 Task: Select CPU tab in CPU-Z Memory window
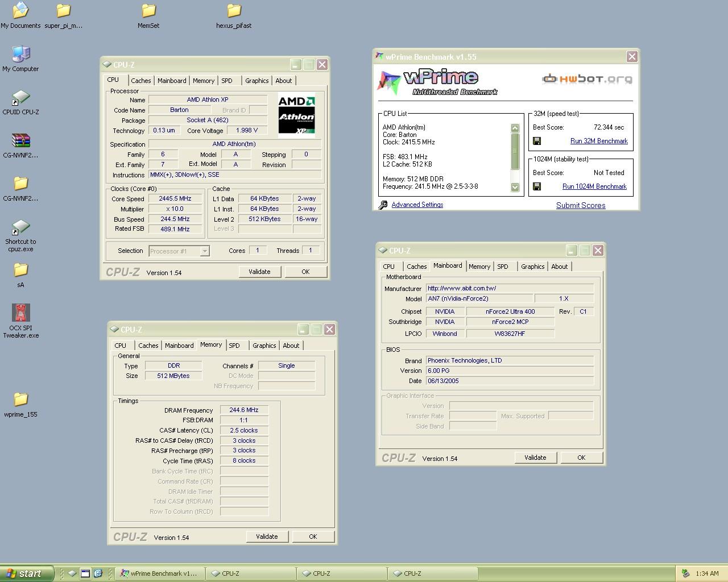click(x=121, y=346)
